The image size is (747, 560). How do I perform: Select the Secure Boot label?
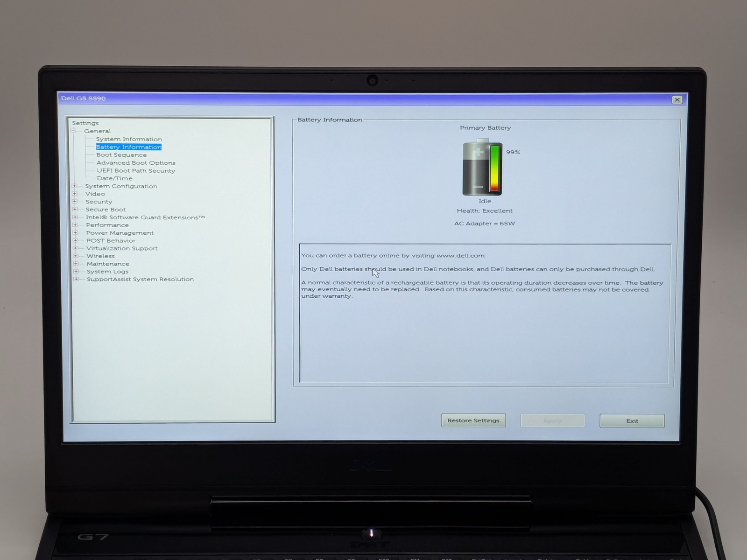(x=106, y=210)
